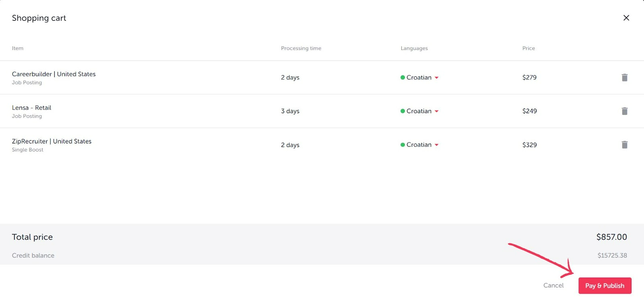Remove Lensa - Retail using trash icon

pyautogui.click(x=624, y=111)
